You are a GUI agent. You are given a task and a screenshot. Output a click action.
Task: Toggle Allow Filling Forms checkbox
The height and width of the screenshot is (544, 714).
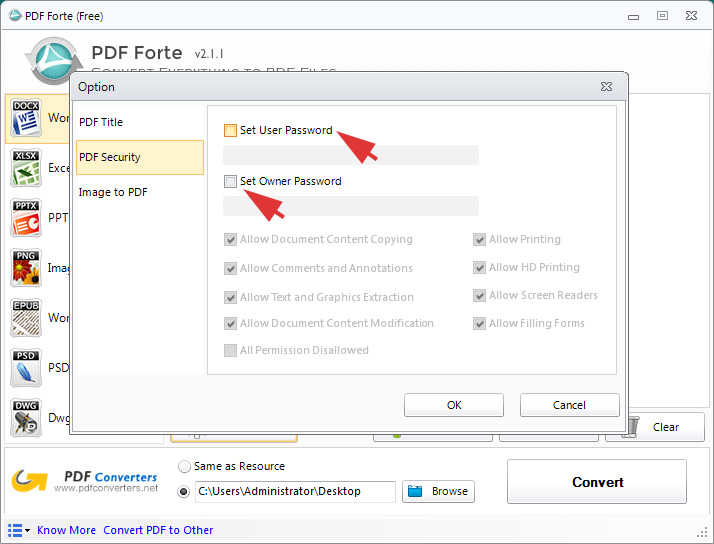pyautogui.click(x=479, y=323)
